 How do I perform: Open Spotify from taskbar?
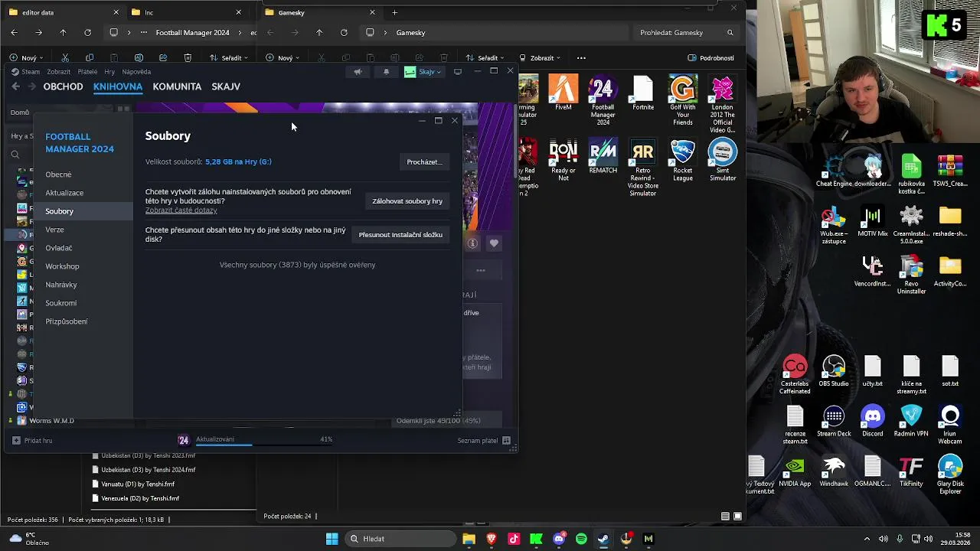click(581, 539)
